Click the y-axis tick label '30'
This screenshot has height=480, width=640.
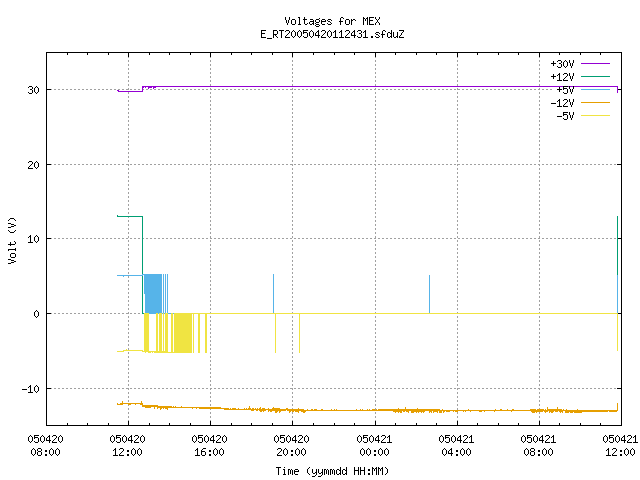click(33, 90)
